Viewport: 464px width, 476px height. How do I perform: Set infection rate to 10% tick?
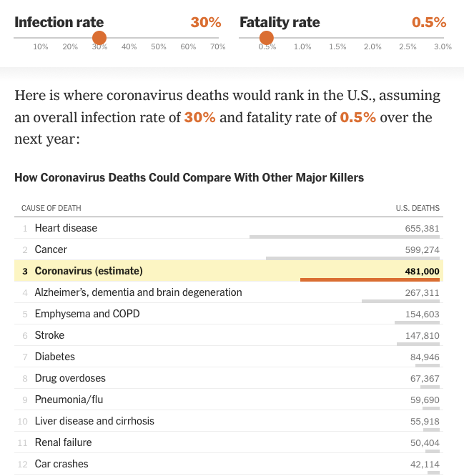click(41, 38)
